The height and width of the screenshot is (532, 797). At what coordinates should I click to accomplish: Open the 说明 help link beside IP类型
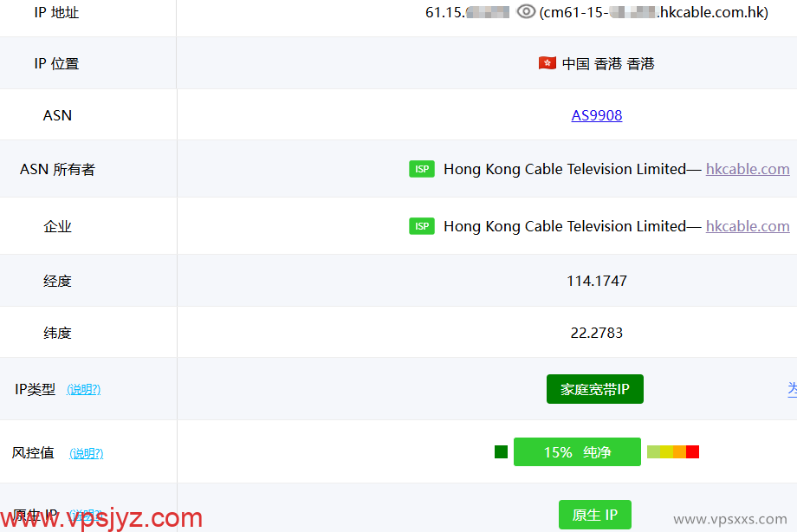pos(85,390)
